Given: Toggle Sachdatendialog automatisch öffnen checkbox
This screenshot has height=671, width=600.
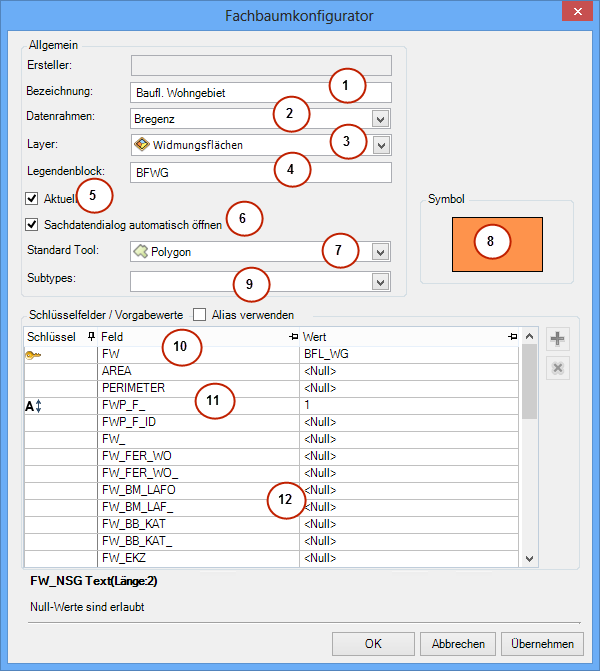Looking at the screenshot, I should [x=32, y=224].
